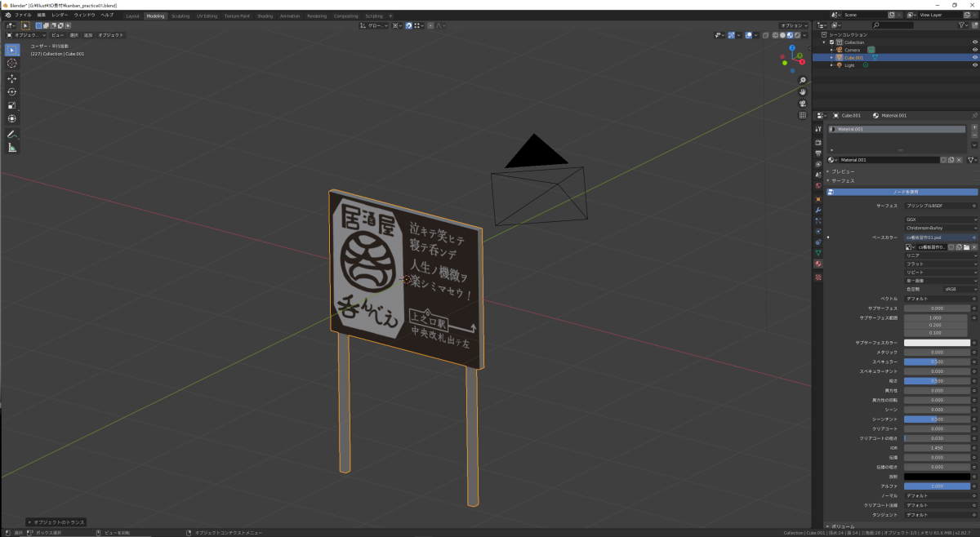Hide Light using its eye icon
Viewport: 980px width, 537px height.
(974, 65)
